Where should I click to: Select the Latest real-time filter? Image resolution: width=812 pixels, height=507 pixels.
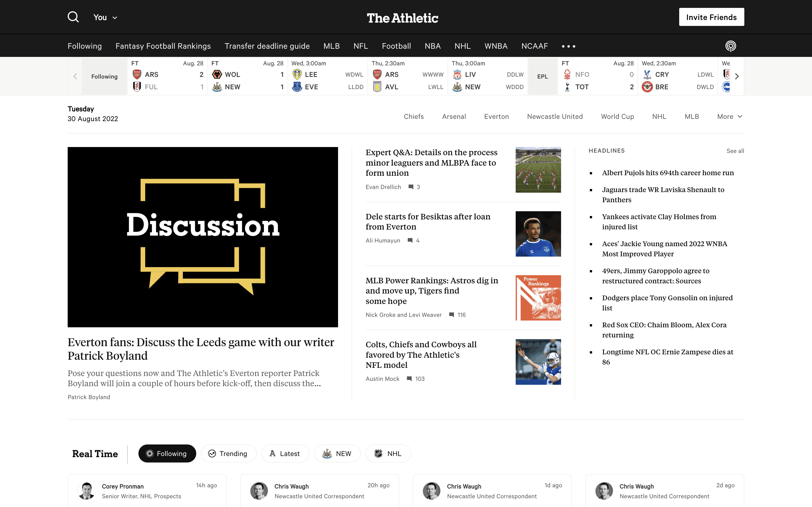285,454
